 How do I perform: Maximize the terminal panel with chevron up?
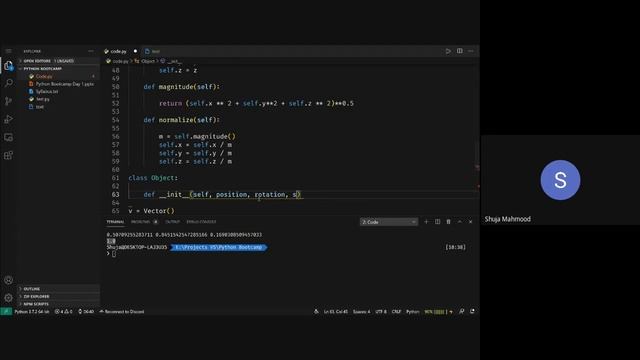[x=460, y=222]
